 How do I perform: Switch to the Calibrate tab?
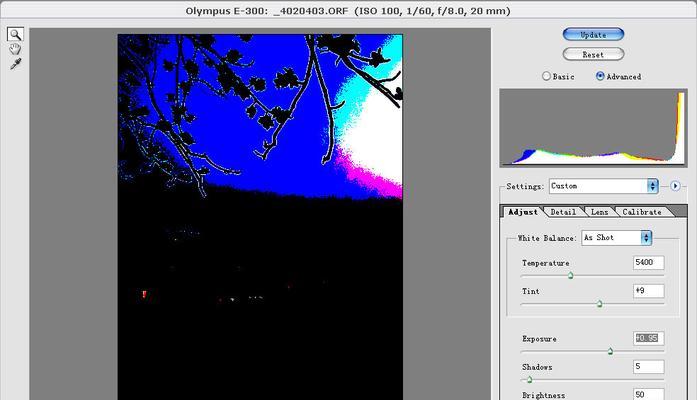(641, 212)
